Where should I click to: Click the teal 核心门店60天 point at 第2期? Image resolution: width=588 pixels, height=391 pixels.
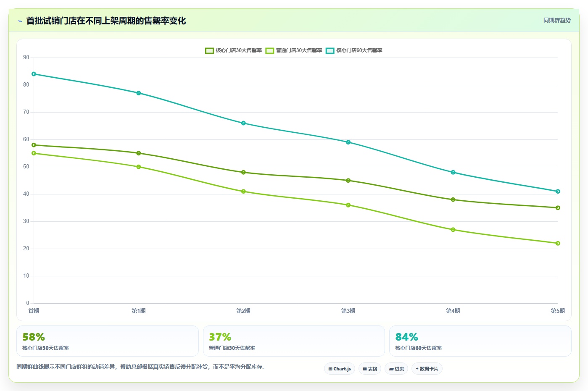(x=243, y=123)
